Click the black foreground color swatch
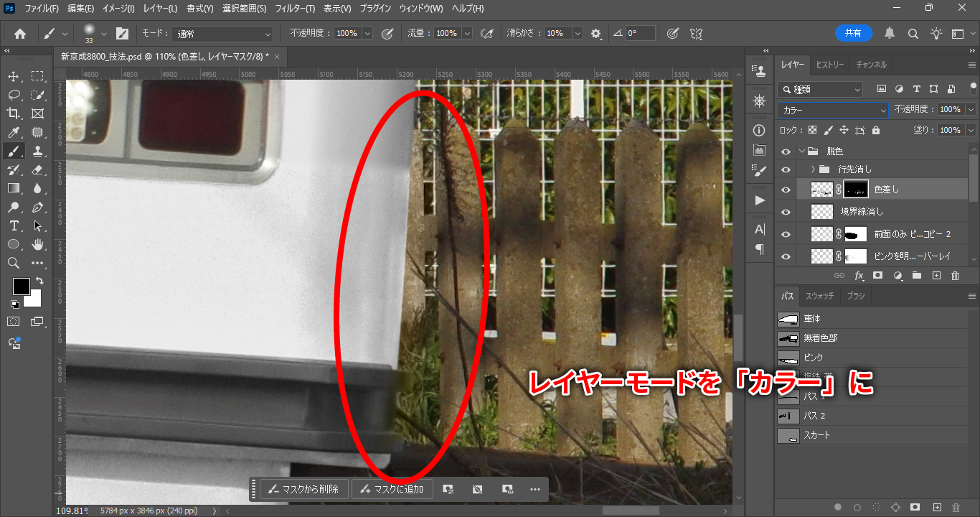980x517 pixels. (21, 286)
